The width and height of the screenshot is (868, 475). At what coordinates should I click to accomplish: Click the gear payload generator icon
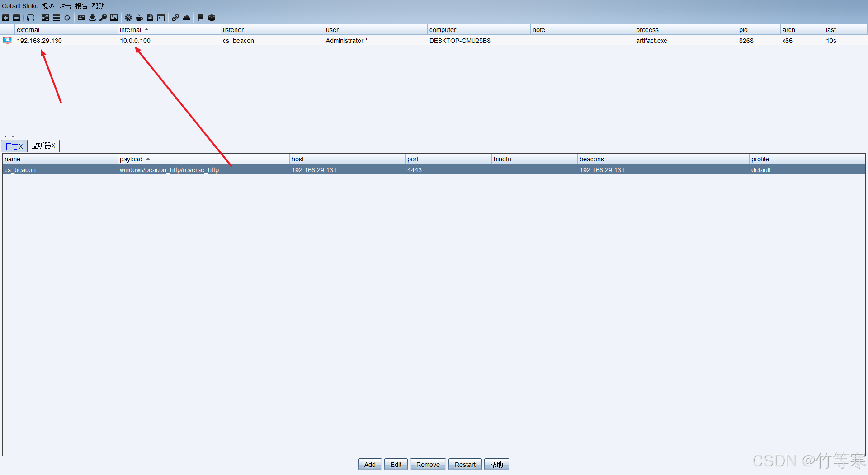point(128,18)
